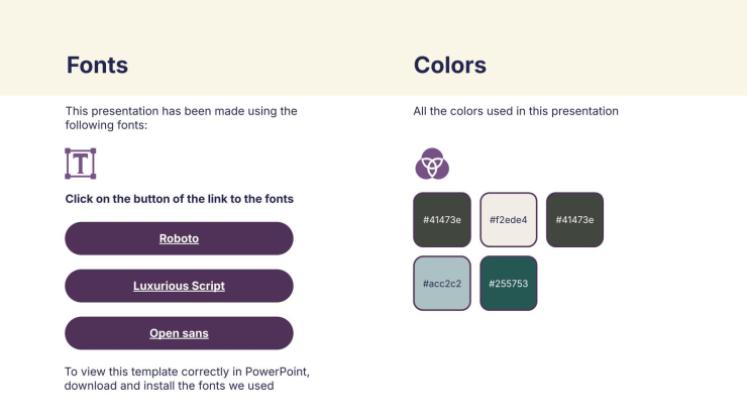Click the overlapping circles color icon
Viewport: 747px width, 420px height.
432,163
